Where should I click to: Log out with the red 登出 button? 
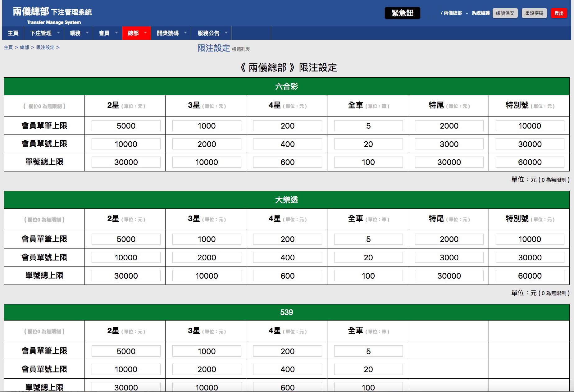click(x=558, y=13)
